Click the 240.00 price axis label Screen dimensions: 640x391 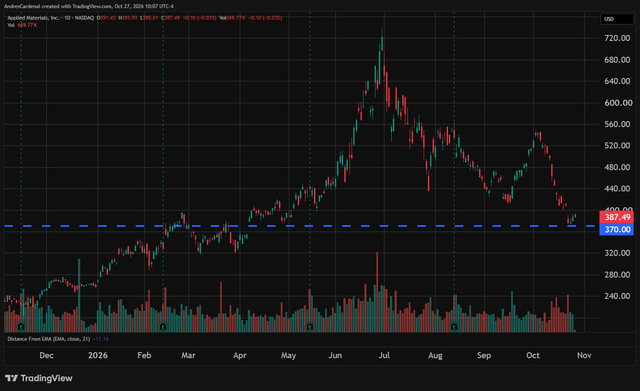click(x=617, y=296)
